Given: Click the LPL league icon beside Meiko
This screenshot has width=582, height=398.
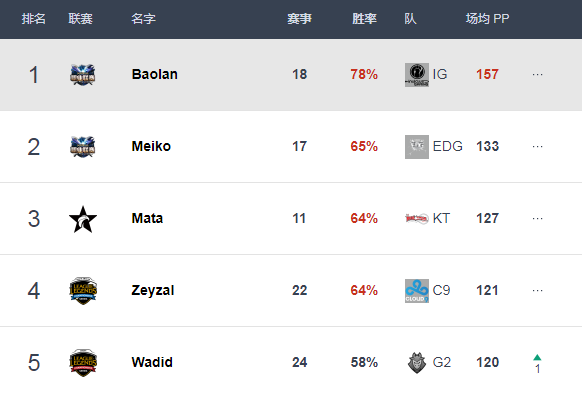Looking at the screenshot, I should coord(83,147).
